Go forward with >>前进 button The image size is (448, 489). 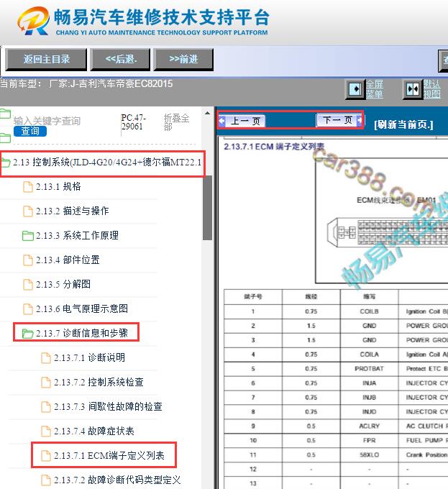[183, 59]
